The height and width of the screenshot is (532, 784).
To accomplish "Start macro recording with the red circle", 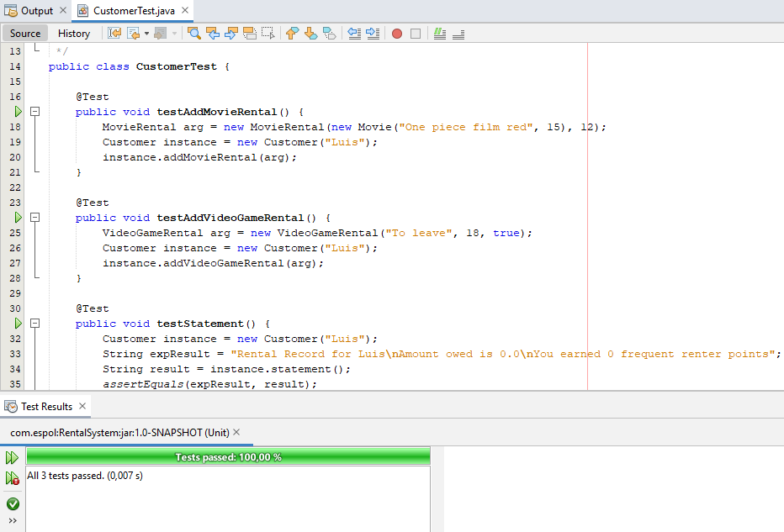I will click(395, 34).
